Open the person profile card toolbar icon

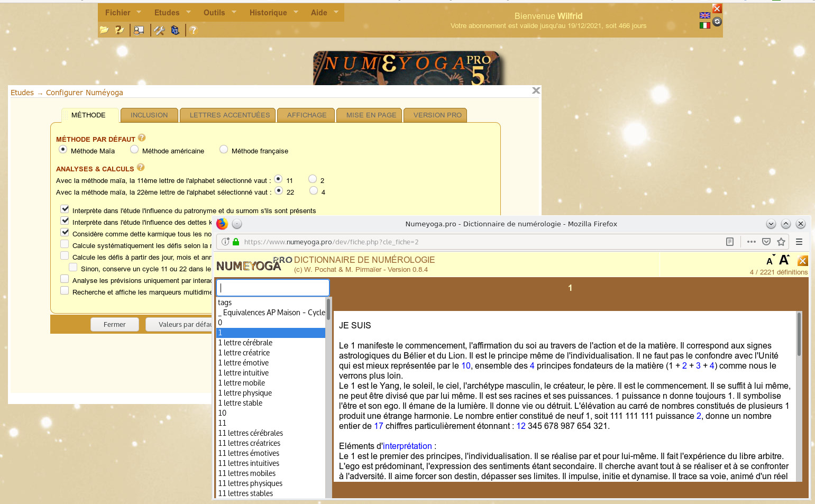pos(139,30)
